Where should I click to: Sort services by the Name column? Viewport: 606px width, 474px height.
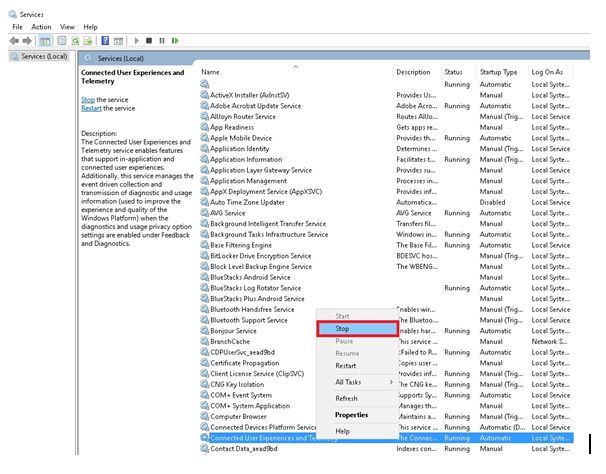tap(210, 72)
